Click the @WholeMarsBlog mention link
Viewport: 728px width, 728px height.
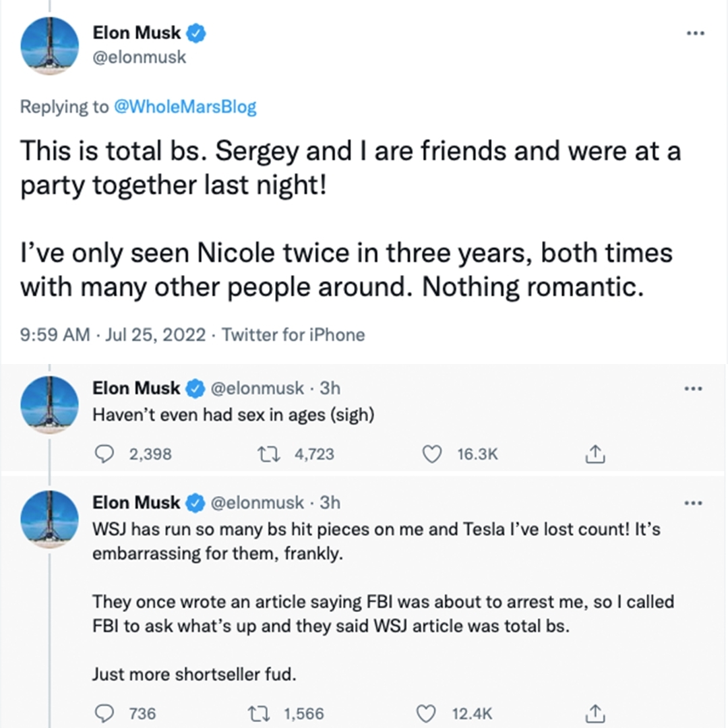(185, 107)
